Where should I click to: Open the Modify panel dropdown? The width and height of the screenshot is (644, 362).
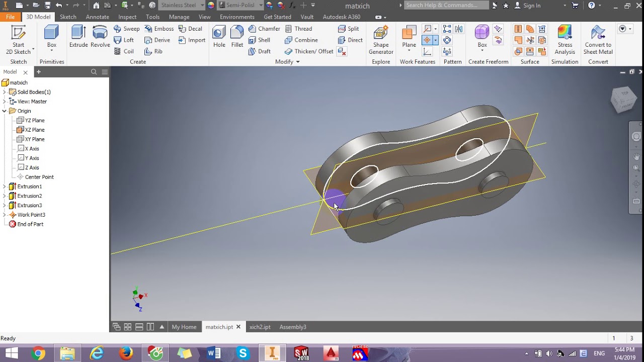point(288,62)
